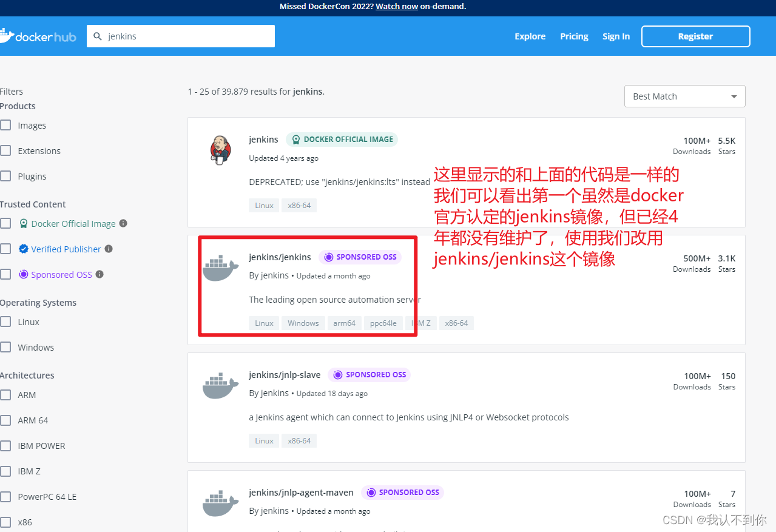Click the Register button
This screenshot has width=776, height=532.
click(x=695, y=36)
